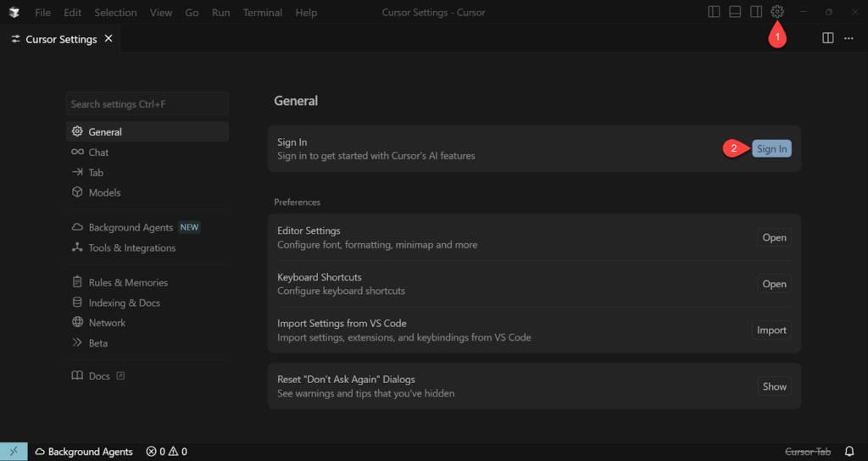Split the editor right

click(828, 38)
